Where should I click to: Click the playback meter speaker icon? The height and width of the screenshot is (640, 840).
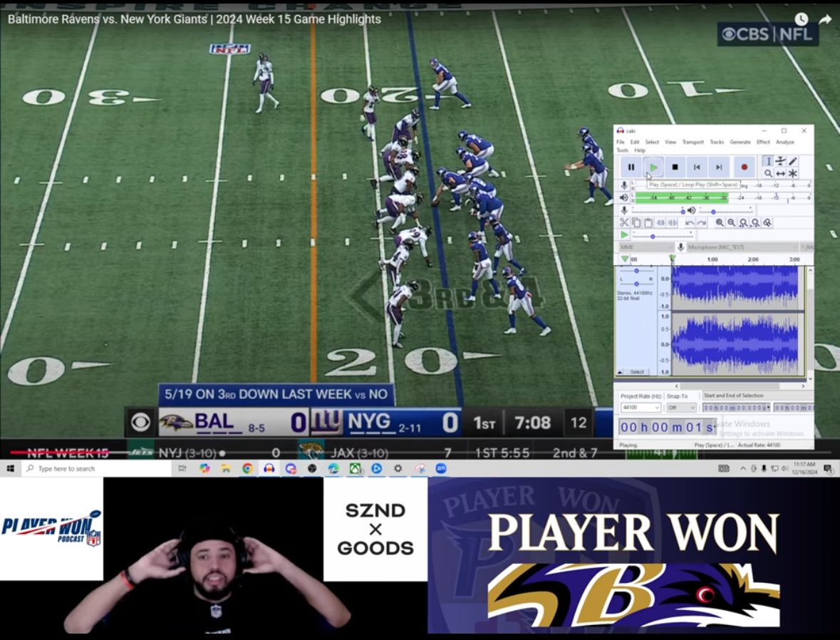[x=624, y=198]
